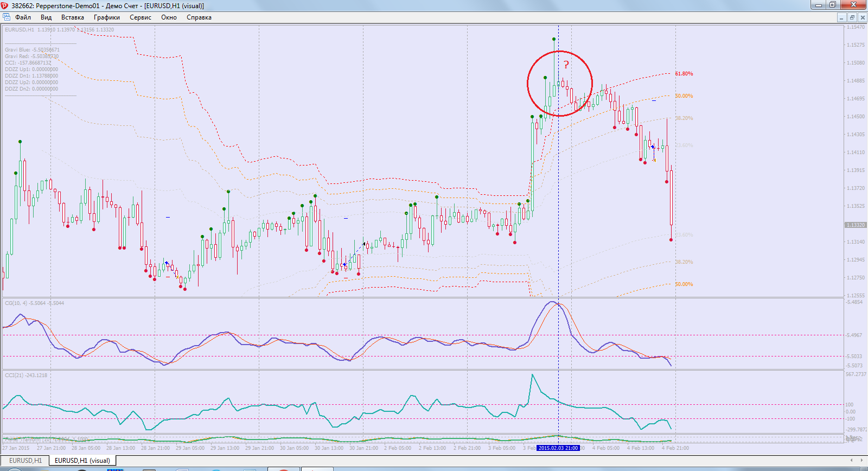
Task: Click the upper 50.00% level label
Action: point(684,96)
